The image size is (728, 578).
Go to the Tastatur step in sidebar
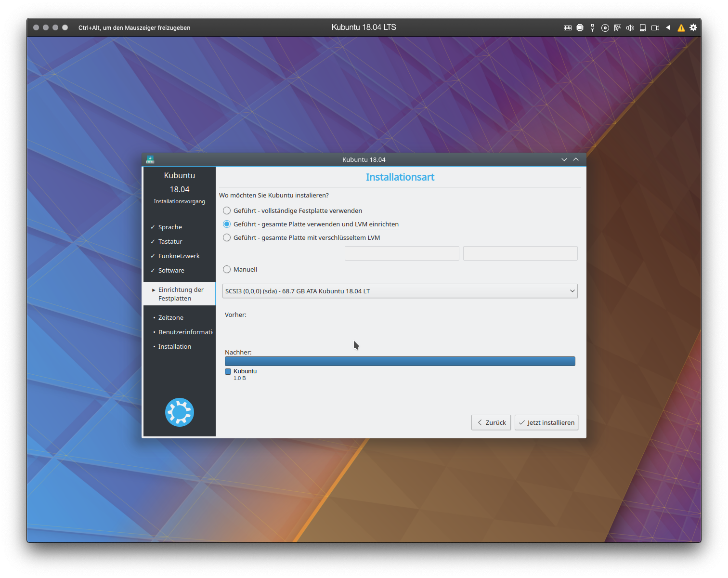coord(170,241)
